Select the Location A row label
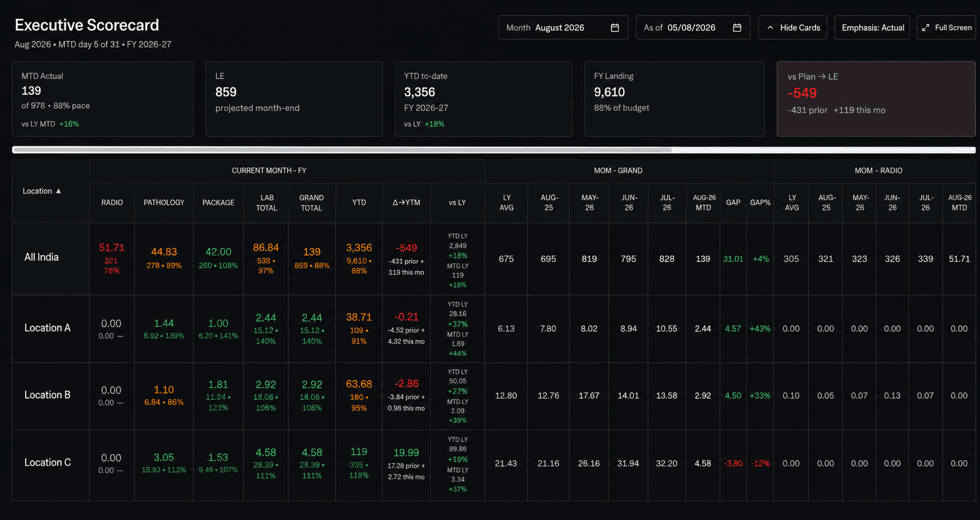Image resolution: width=980 pixels, height=520 pixels. pos(47,328)
